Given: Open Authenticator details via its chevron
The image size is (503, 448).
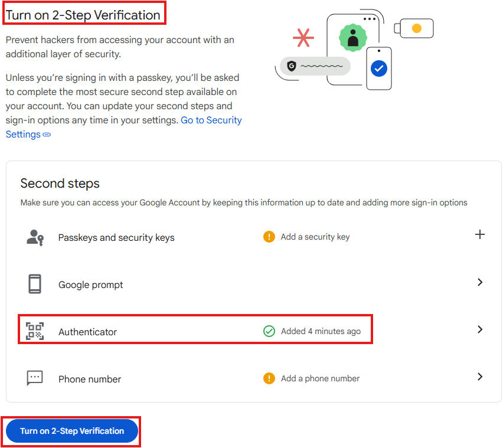Looking at the screenshot, I should [x=480, y=330].
